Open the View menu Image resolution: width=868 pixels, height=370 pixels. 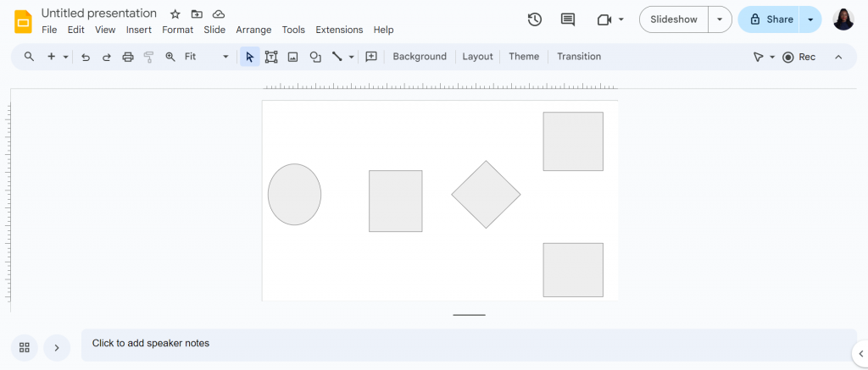click(105, 30)
